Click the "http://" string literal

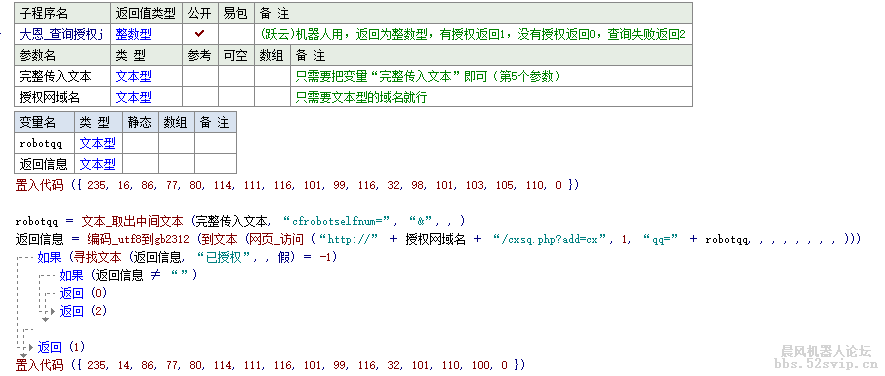pyautogui.click(x=349, y=239)
